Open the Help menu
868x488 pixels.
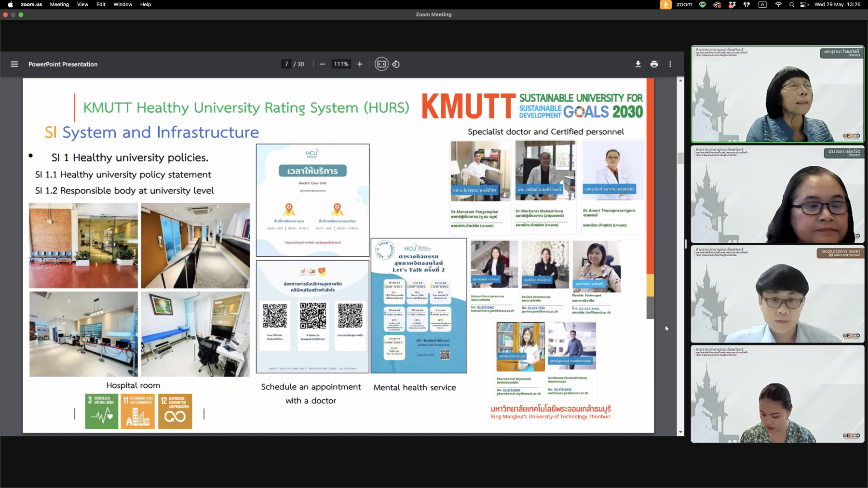(145, 4)
